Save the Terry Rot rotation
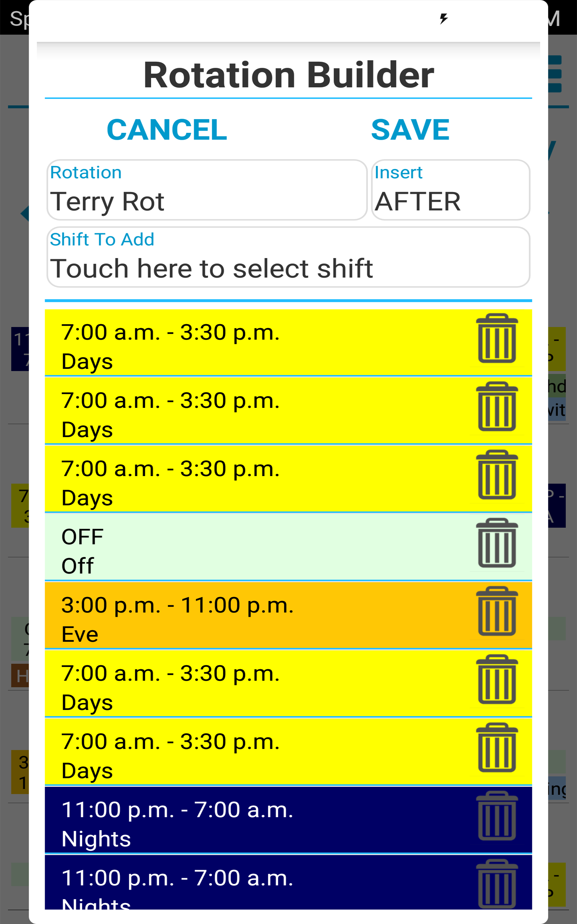The height and width of the screenshot is (924, 577). click(410, 130)
